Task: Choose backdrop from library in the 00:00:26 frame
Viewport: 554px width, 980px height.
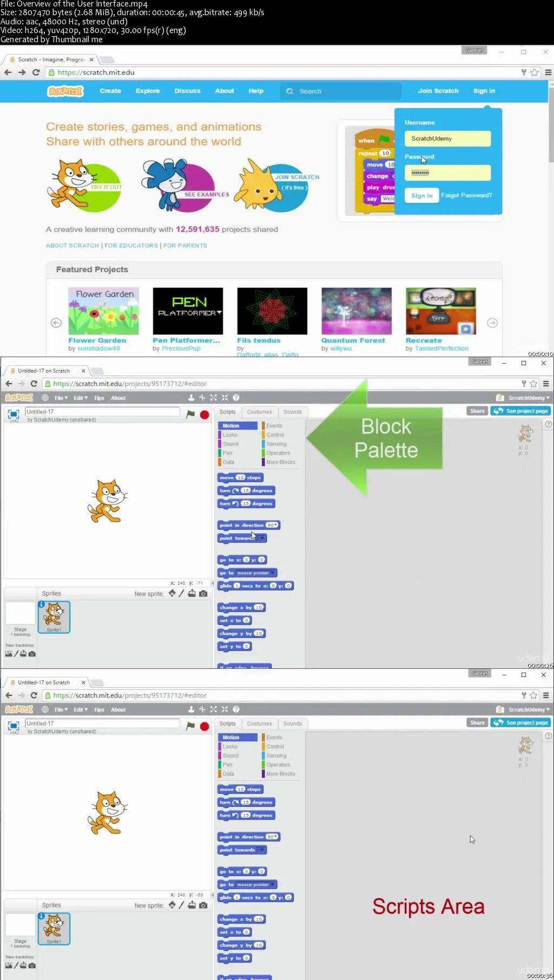Action: (x=9, y=654)
